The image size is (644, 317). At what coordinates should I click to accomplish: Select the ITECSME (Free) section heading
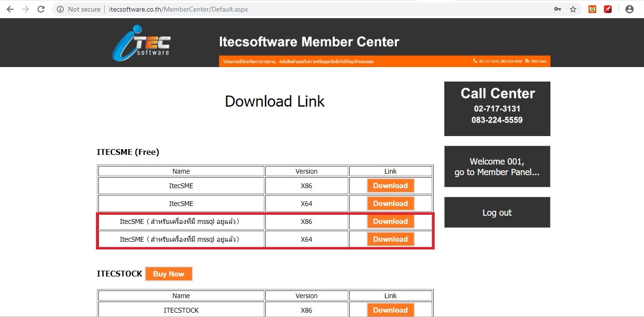pos(128,152)
